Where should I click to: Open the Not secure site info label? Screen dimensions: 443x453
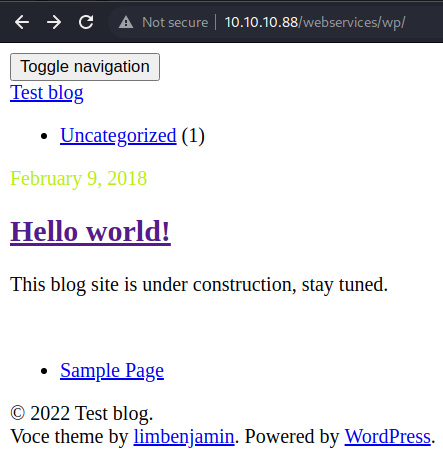click(175, 22)
